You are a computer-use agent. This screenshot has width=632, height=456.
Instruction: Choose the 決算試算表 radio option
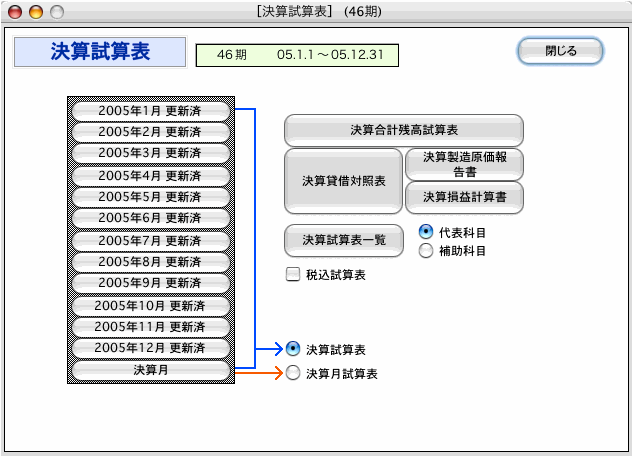point(293,349)
